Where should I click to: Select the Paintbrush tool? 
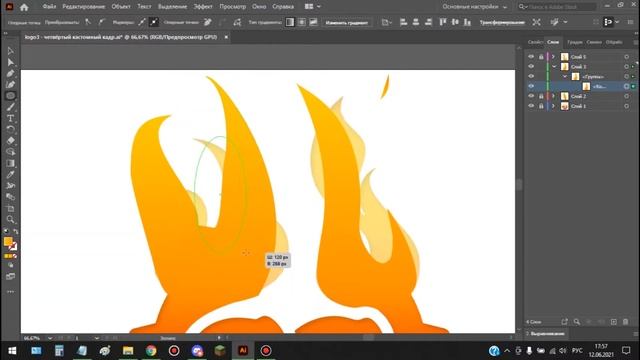11,107
